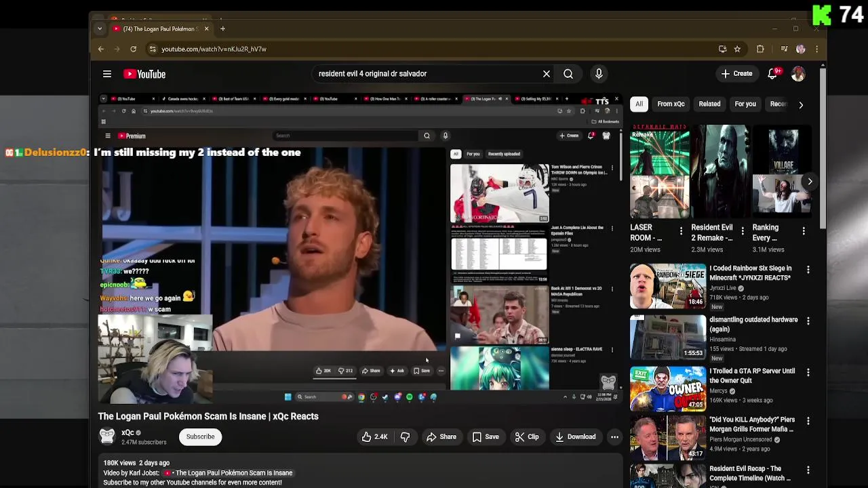Open Resident Evil Recap Complete Timeline title
The width and height of the screenshot is (868, 488).
(750, 473)
